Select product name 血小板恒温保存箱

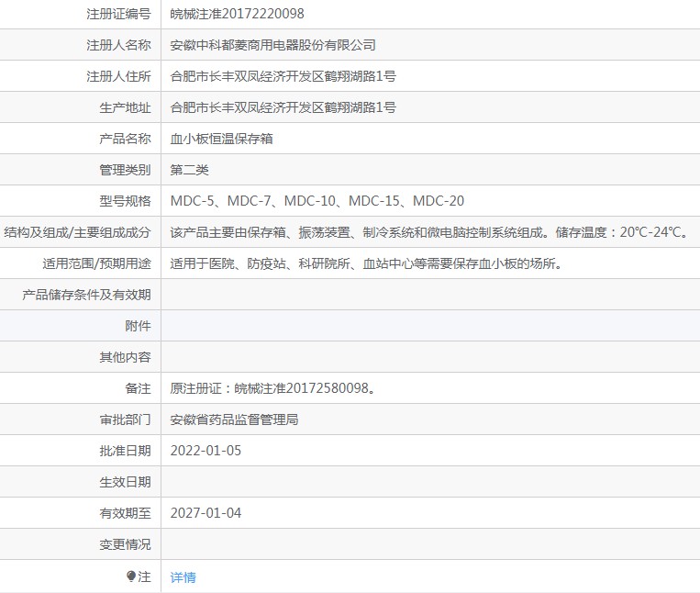coord(222,139)
